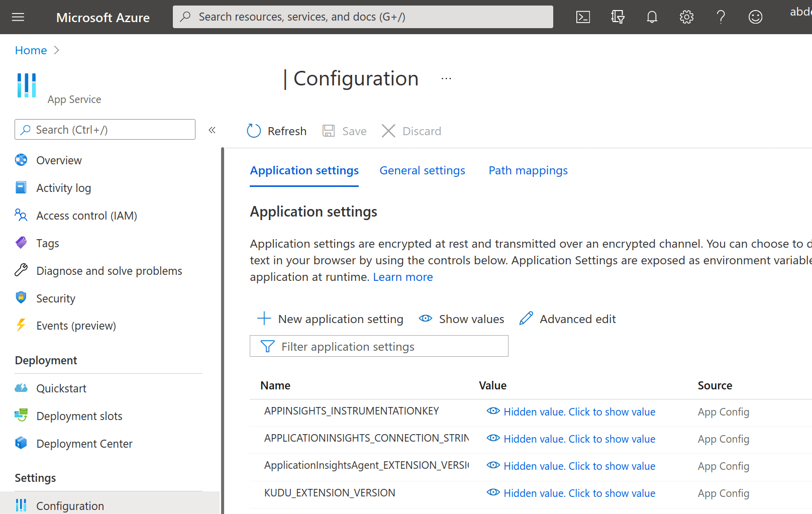The width and height of the screenshot is (812, 514).
Task: Open the notifications bell
Action: pyautogui.click(x=652, y=17)
